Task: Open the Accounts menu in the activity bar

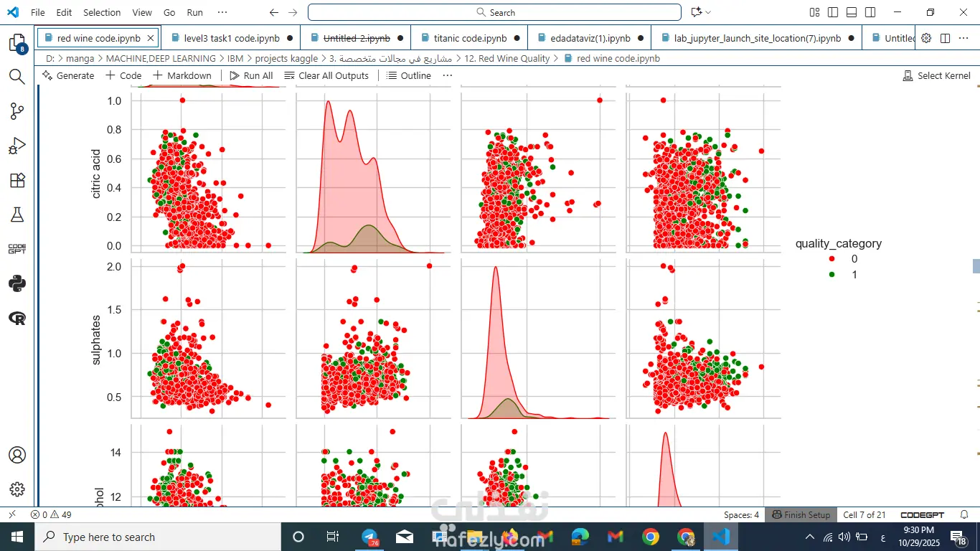Action: (17, 455)
